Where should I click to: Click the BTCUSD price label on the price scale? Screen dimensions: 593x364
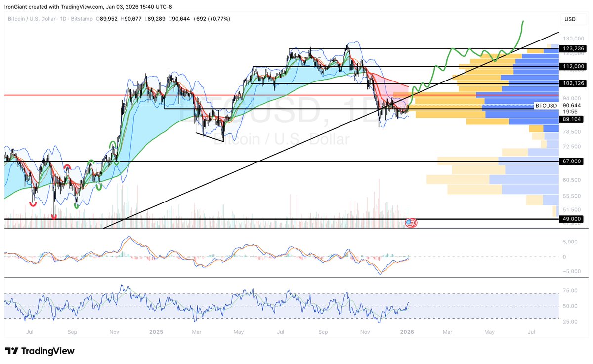click(546, 105)
